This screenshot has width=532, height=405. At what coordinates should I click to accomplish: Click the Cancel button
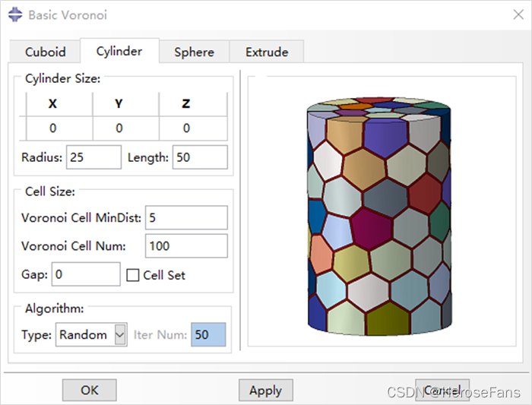click(442, 391)
